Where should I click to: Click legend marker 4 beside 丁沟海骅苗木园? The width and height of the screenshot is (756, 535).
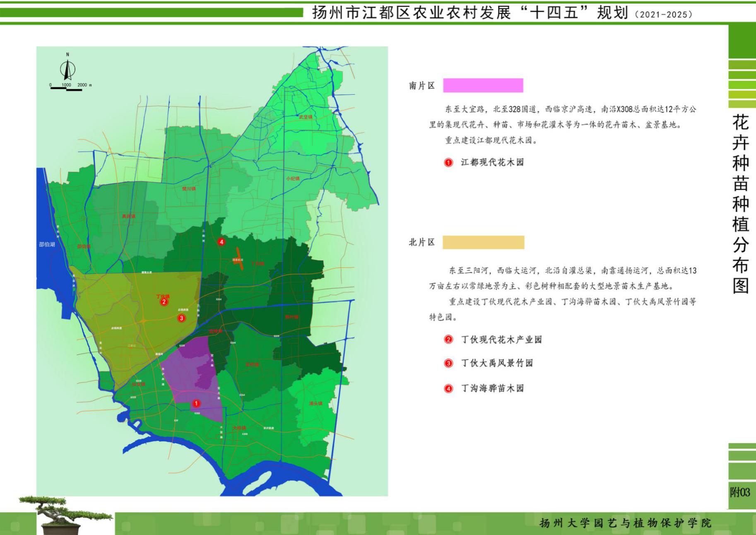pos(448,389)
